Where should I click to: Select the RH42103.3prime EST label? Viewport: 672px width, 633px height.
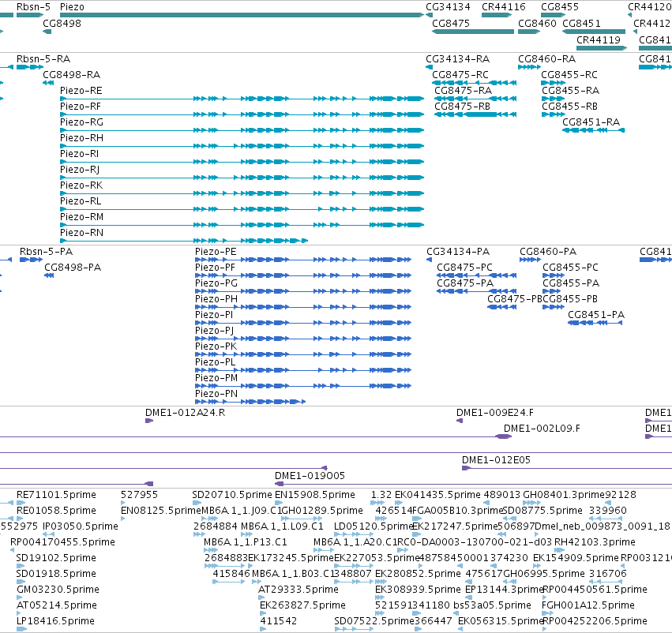[595, 542]
